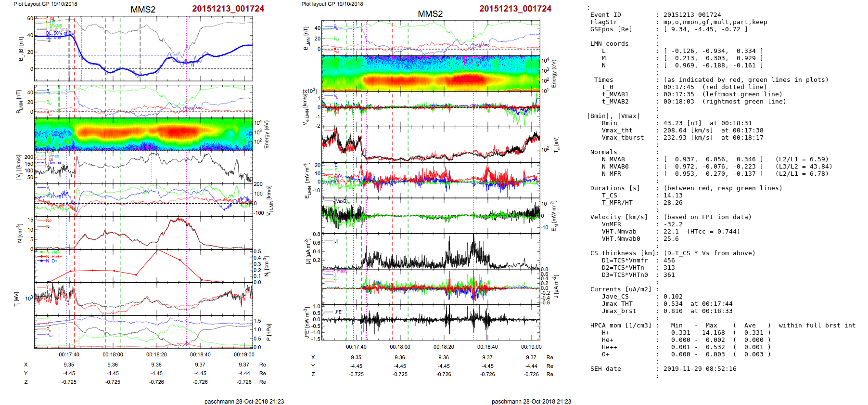The height and width of the screenshot is (405, 868).
Task: Click the MMS2 title above the left plot
Action: pos(143,10)
